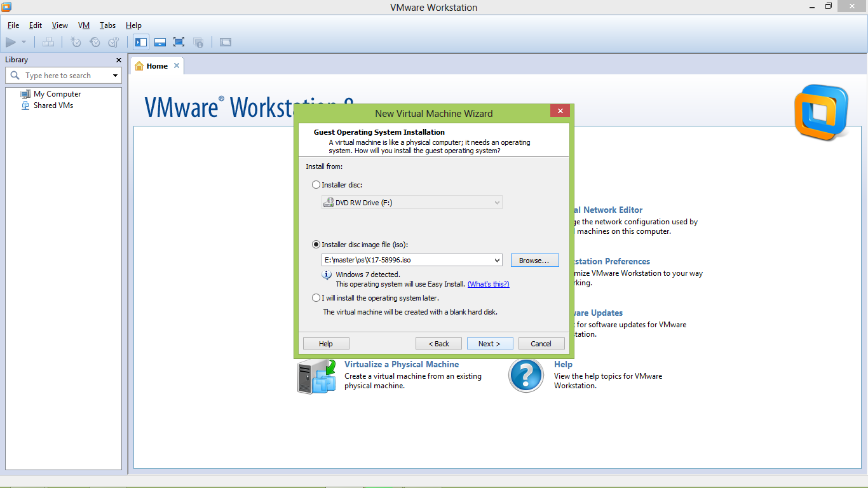Click the Windows 7 detected. text
This screenshot has width=868, height=488.
[x=368, y=275]
